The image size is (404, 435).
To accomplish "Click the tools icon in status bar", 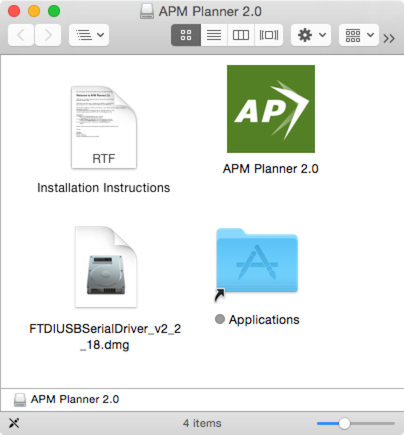I will (14, 423).
